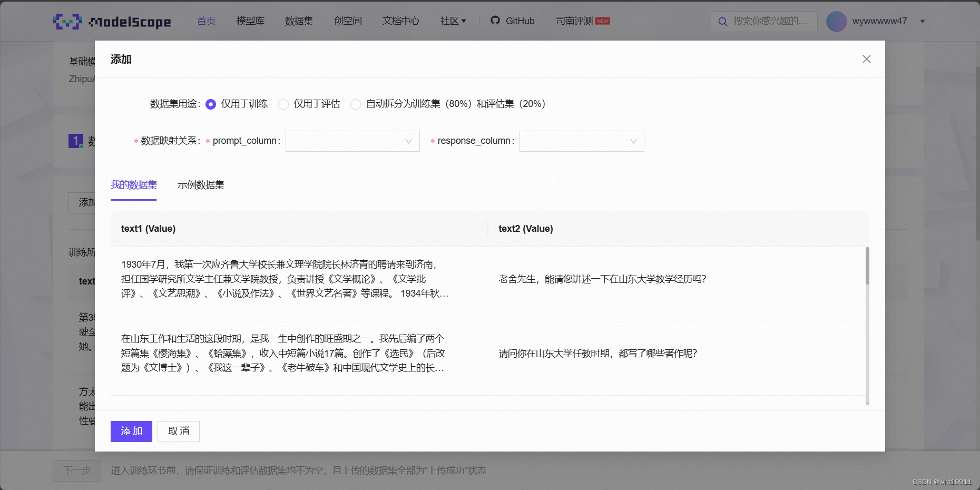Click the ModelScope logo

point(112,21)
